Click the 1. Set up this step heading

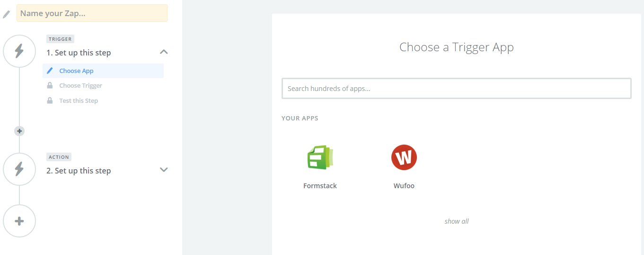[x=79, y=53]
